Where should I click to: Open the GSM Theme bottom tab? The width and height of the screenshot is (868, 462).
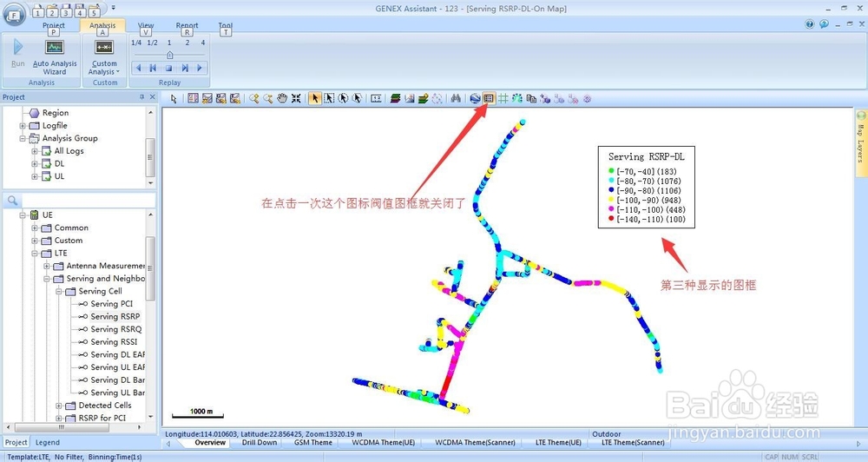pyautogui.click(x=312, y=443)
